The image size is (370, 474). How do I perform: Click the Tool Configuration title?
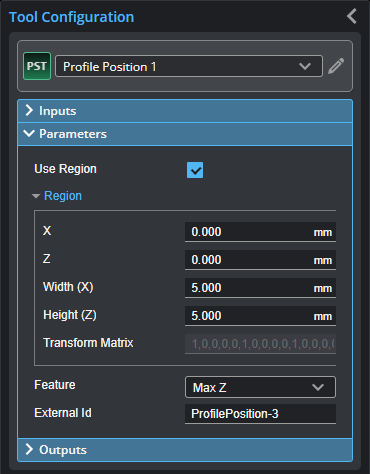point(71,17)
